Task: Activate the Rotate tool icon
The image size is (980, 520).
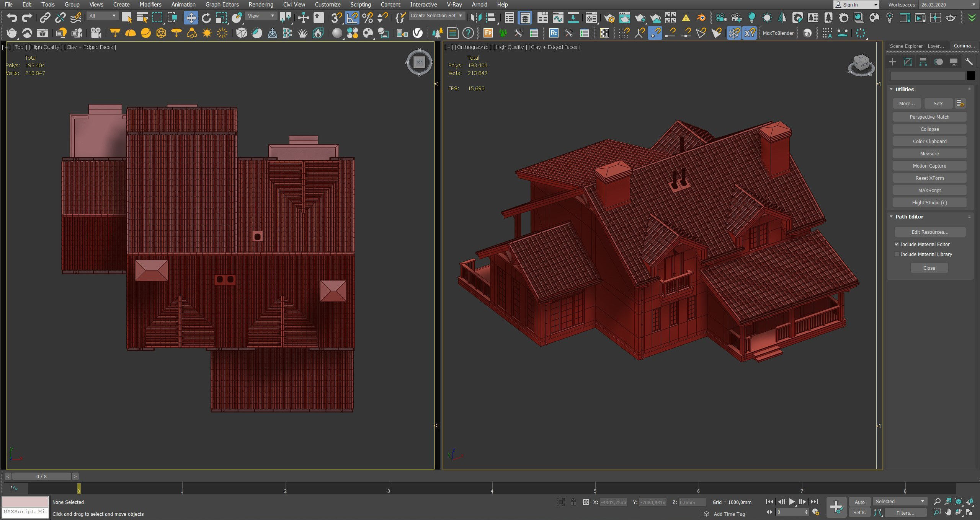Action: click(x=206, y=18)
